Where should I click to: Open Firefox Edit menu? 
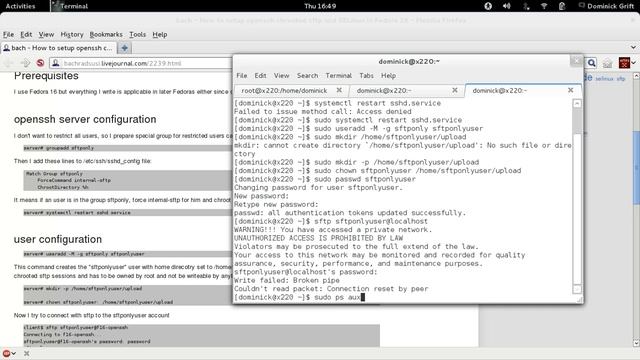point(26,34)
